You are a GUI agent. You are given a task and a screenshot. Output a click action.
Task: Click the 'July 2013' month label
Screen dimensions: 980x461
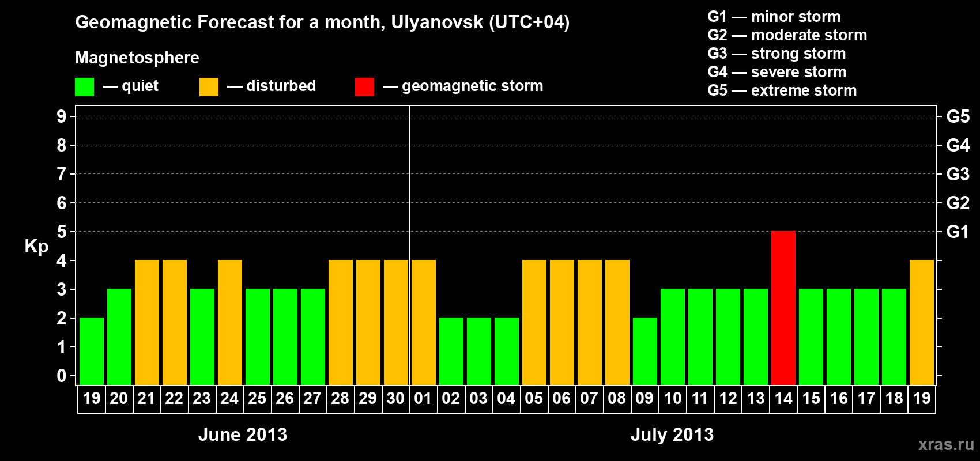click(672, 434)
